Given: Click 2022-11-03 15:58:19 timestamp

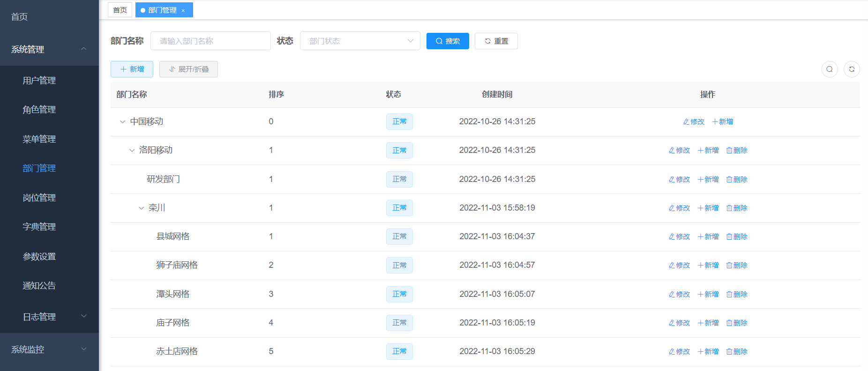Looking at the screenshot, I should 497,208.
